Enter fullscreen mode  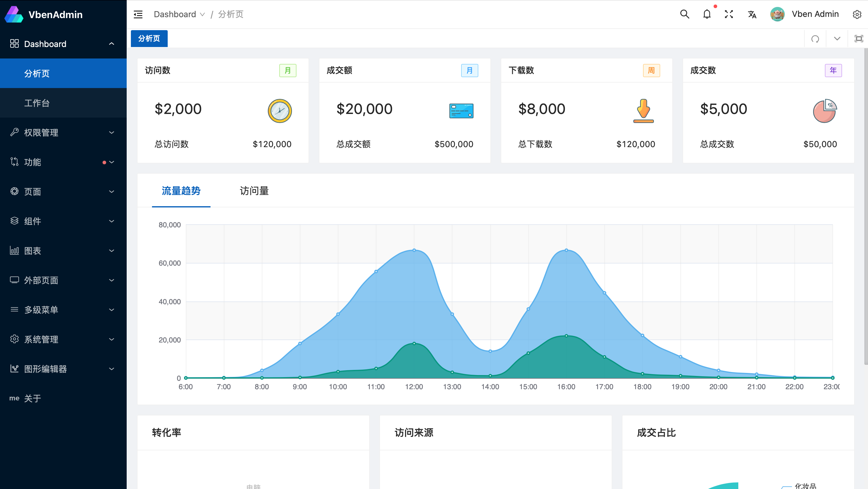(729, 14)
